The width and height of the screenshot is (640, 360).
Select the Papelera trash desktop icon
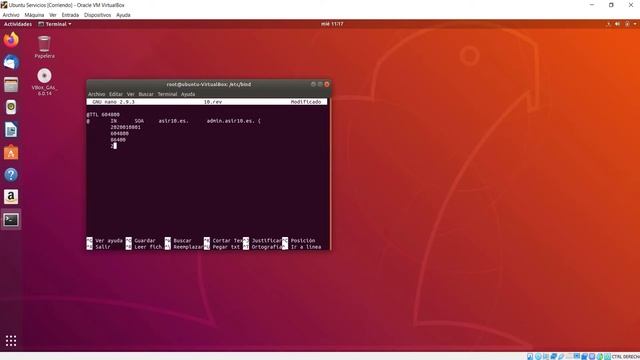click(x=44, y=47)
